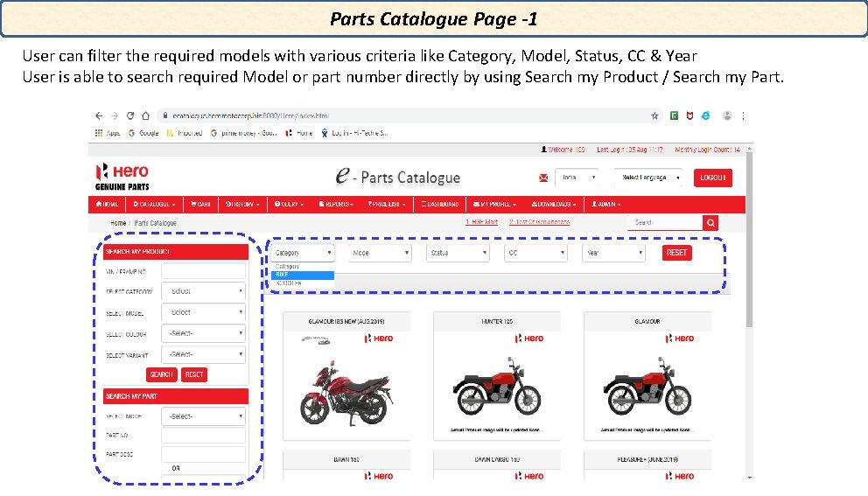The width and height of the screenshot is (868, 496).
Task: Click the VIN / Frame No input field
Action: point(203,271)
